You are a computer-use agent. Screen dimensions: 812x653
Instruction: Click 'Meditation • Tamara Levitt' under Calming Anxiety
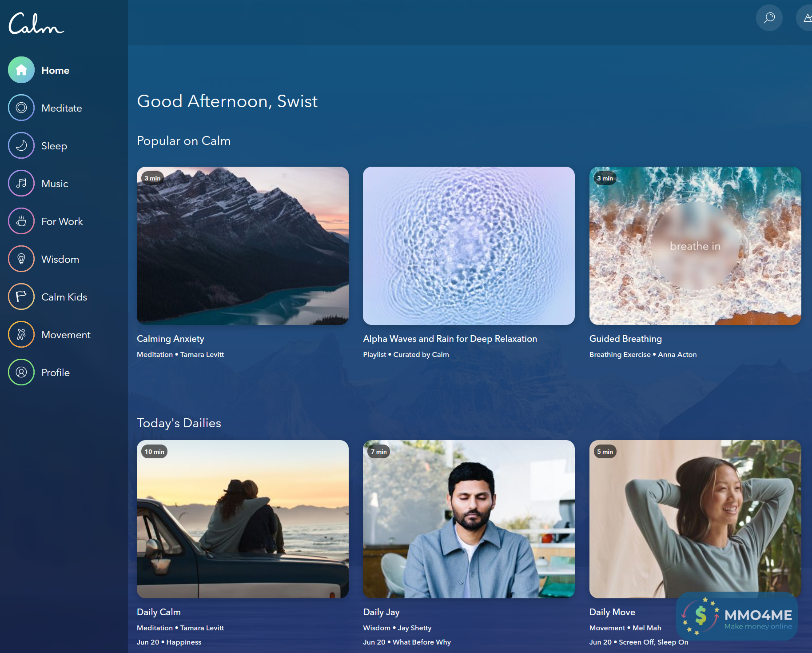(180, 355)
